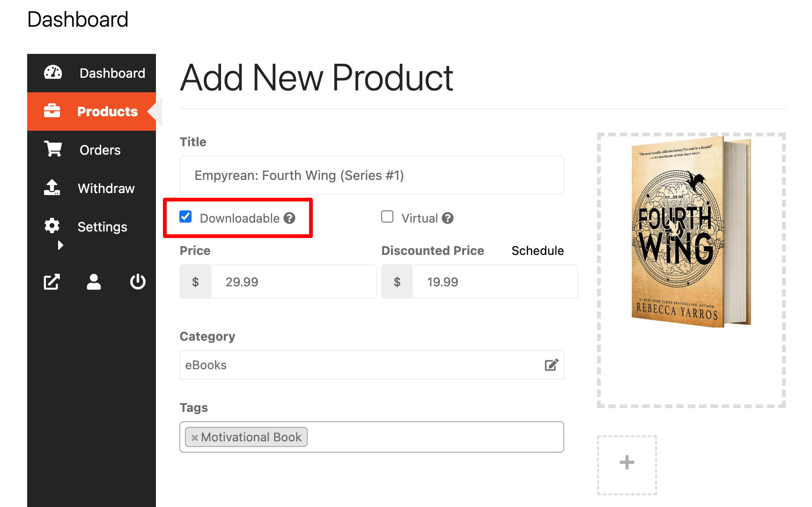Click the Products briefcase icon
Viewport: 812px width, 507px height.
pyautogui.click(x=52, y=111)
